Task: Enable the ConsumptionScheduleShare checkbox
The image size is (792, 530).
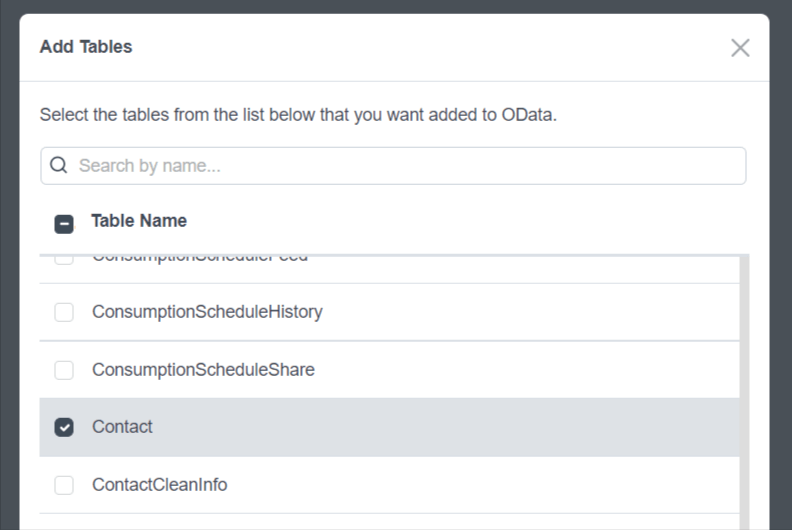Action: coord(64,370)
